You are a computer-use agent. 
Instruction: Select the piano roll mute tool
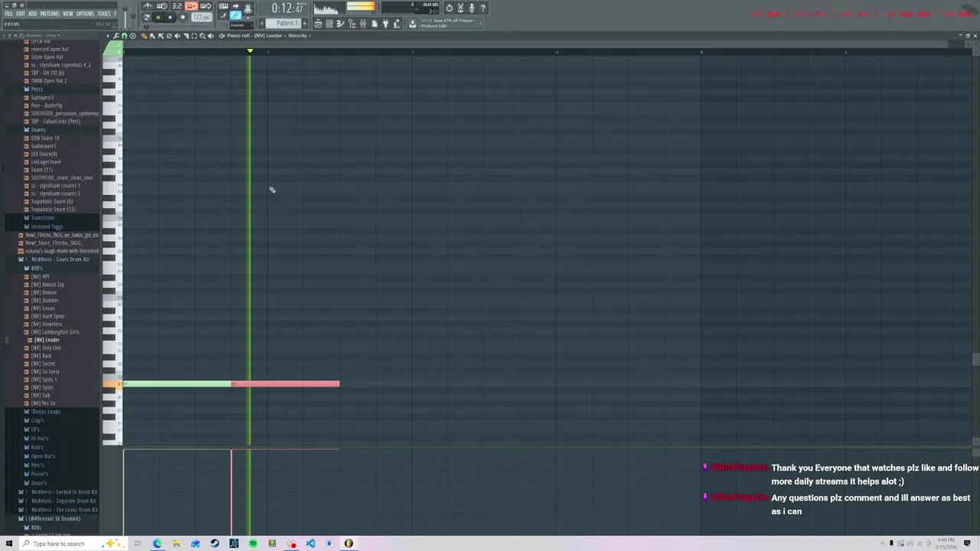click(x=178, y=35)
